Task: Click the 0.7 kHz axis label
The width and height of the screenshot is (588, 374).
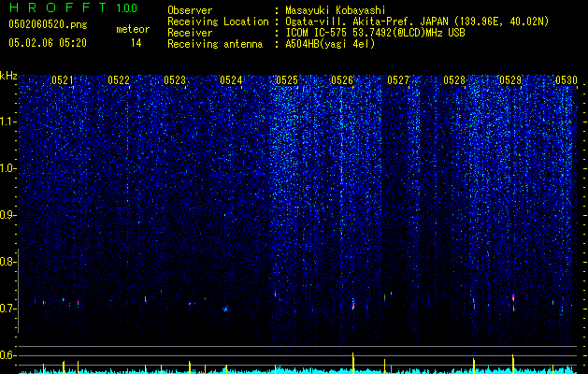Action: (x=8, y=309)
